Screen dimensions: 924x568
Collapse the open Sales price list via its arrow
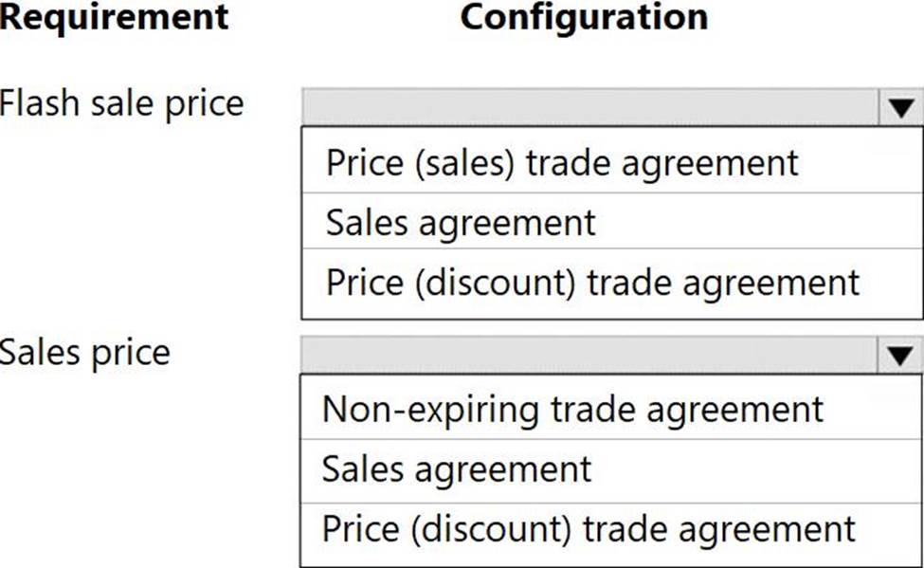899,357
